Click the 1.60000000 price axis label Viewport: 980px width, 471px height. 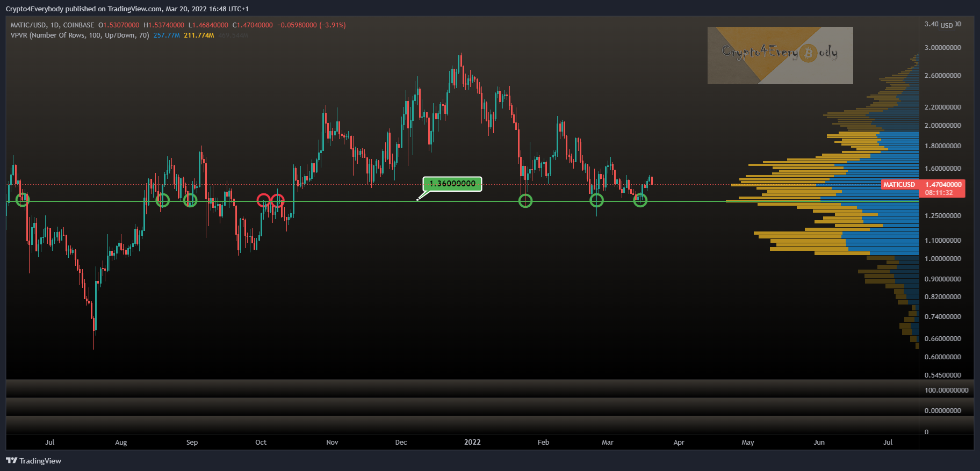pos(943,169)
